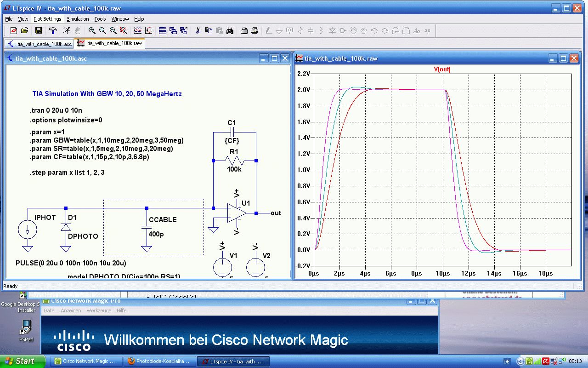
Task: Open Datei menu in Cisco window
Action: pyautogui.click(x=50, y=310)
